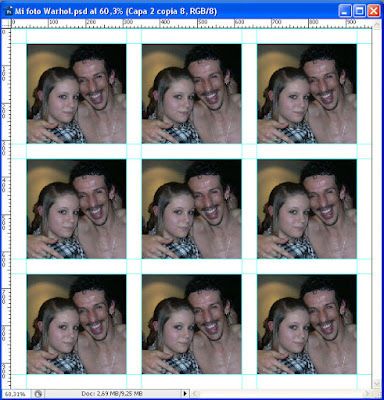
Task: Close the Mi foto Warhol.psd document
Action: coord(374,11)
